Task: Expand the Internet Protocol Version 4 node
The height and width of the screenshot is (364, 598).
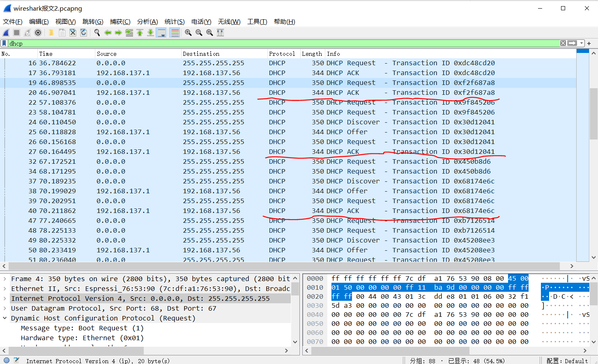Action: click(5, 298)
